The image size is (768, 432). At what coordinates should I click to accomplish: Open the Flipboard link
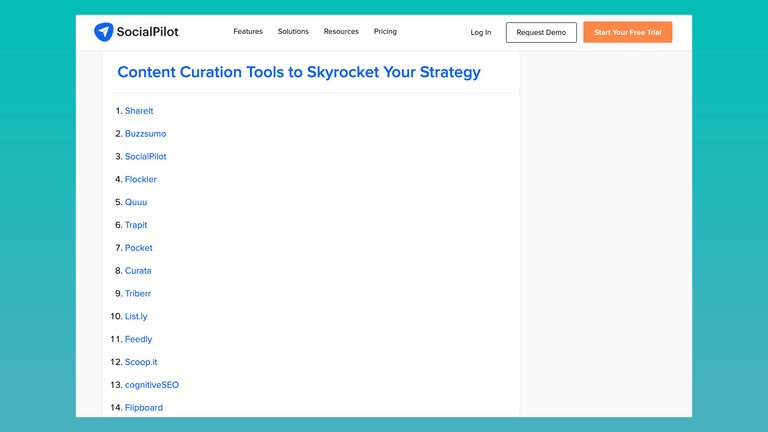click(x=144, y=408)
